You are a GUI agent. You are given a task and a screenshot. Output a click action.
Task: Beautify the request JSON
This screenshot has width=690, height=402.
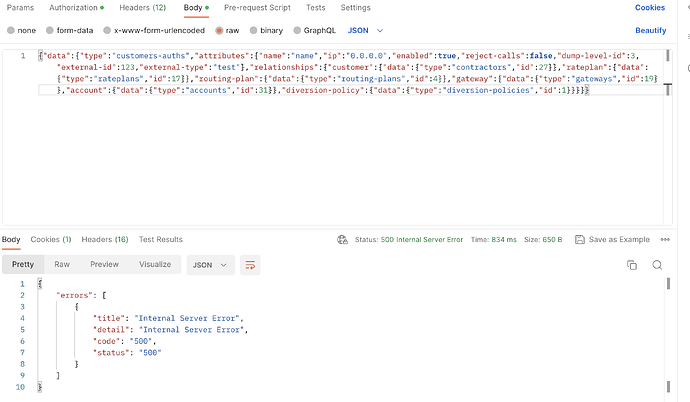click(x=650, y=30)
